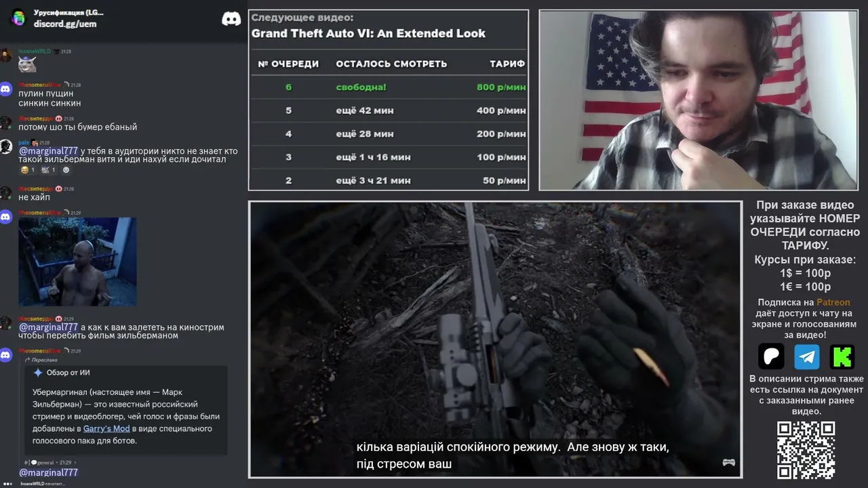Click the subtitle line "під стресом ваш"
Viewport: 868px width, 488px height.
point(404,464)
